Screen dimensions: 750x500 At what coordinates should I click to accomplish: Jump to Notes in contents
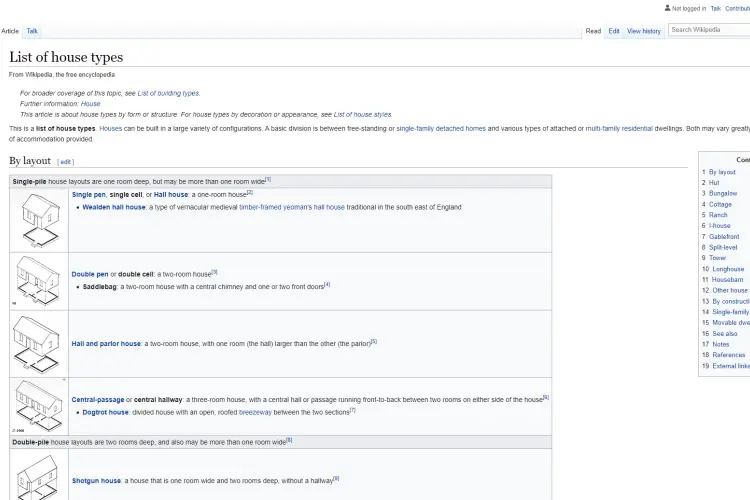[x=720, y=344]
